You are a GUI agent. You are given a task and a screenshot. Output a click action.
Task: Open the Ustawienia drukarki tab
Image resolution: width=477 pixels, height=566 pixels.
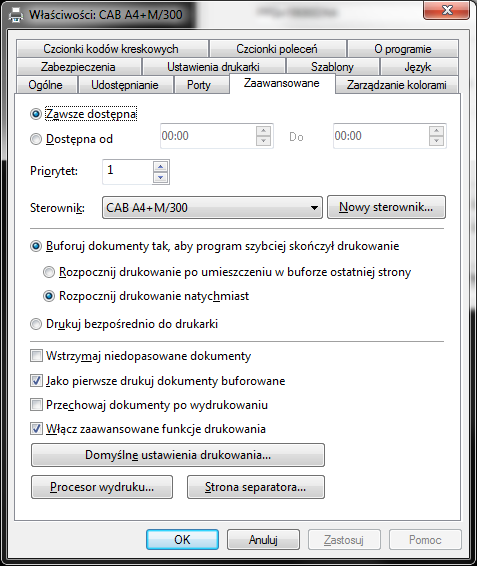213,67
